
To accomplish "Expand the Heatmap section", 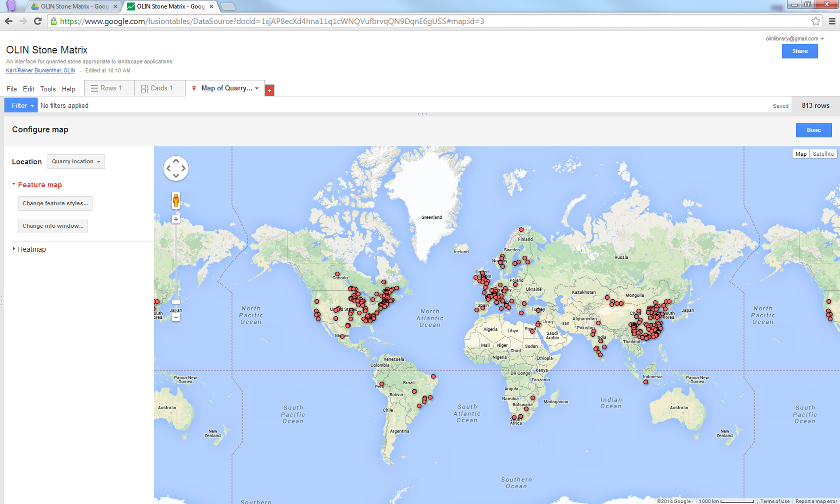I will coord(29,249).
